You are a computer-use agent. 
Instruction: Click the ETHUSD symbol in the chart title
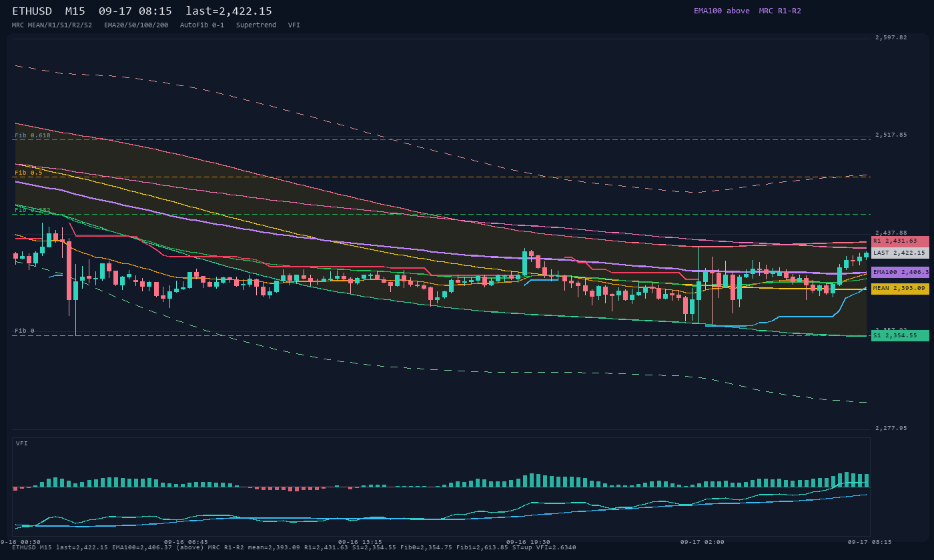click(x=32, y=11)
